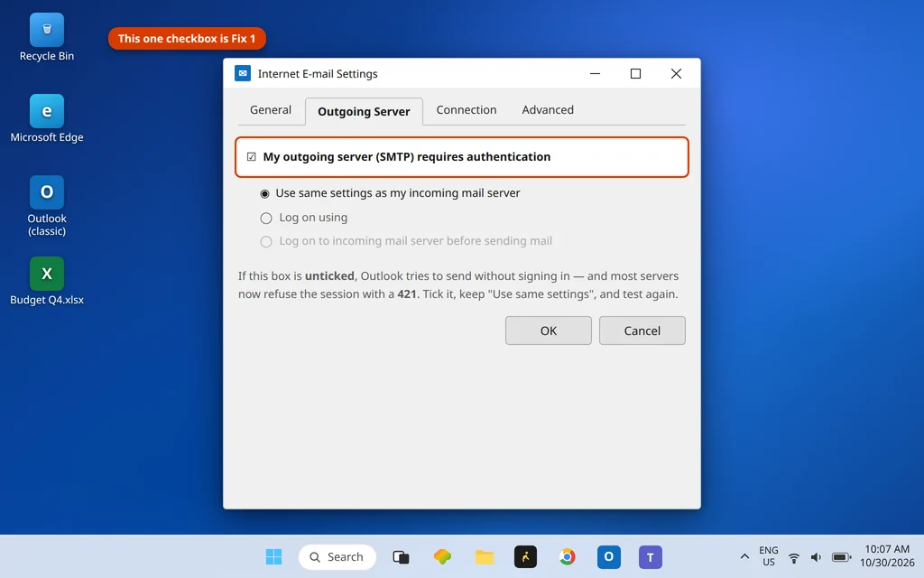Viewport: 924px width, 578px height.
Task: Click the taskbar Search box
Action: tap(337, 556)
